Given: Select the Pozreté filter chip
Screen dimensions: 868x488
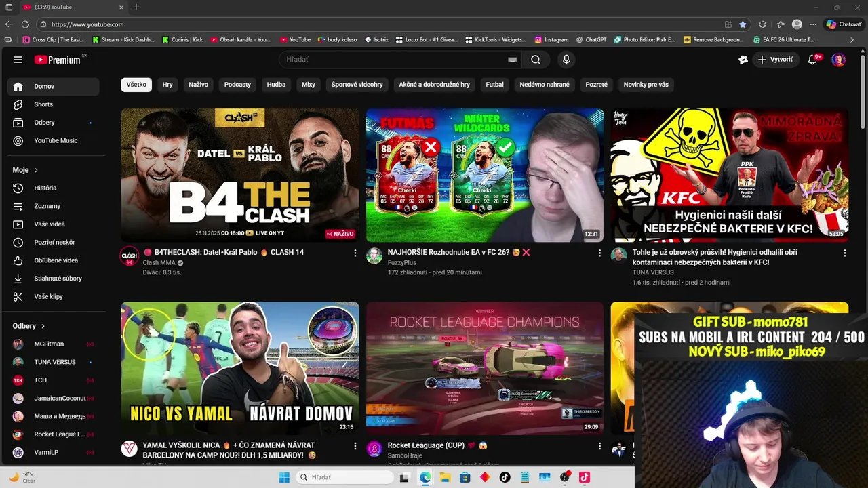Looking at the screenshot, I should pos(597,85).
